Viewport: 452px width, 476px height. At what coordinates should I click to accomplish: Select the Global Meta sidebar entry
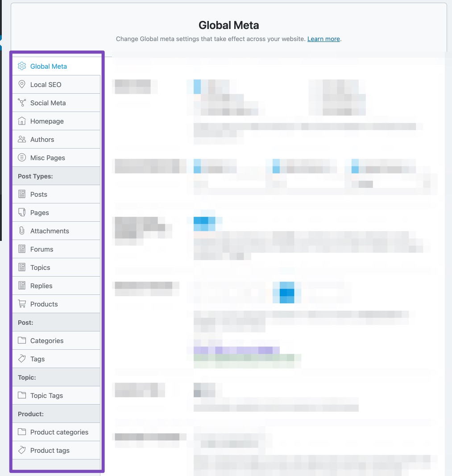48,66
